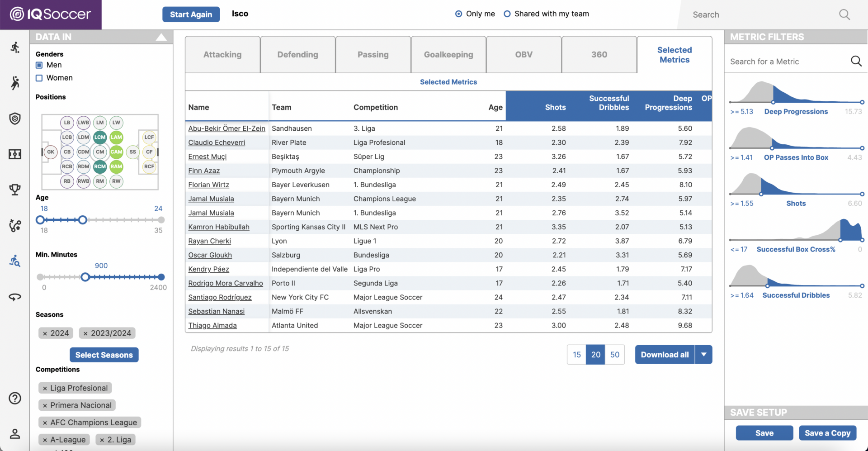868x451 pixels.
Task: Open the help question mark icon
Action: pyautogui.click(x=15, y=398)
